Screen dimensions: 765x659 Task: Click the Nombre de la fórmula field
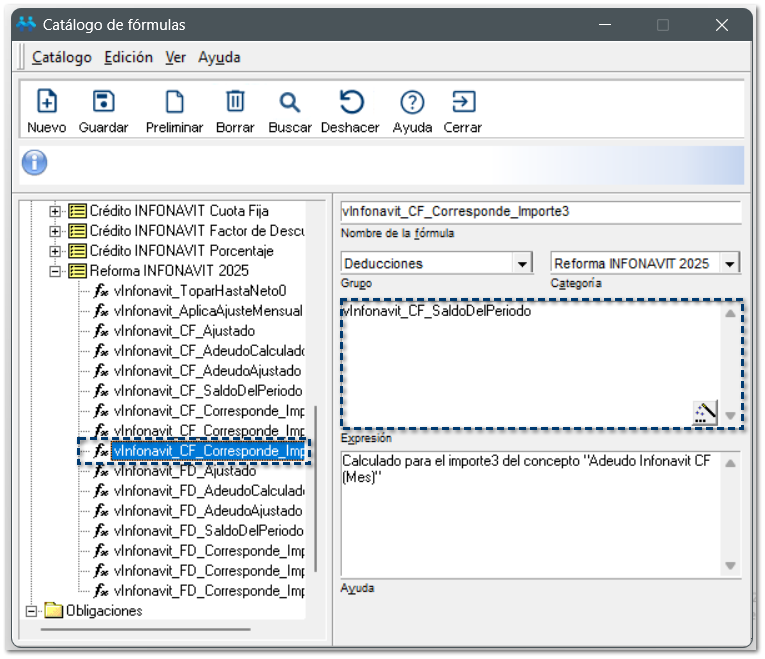pyautogui.click(x=540, y=212)
